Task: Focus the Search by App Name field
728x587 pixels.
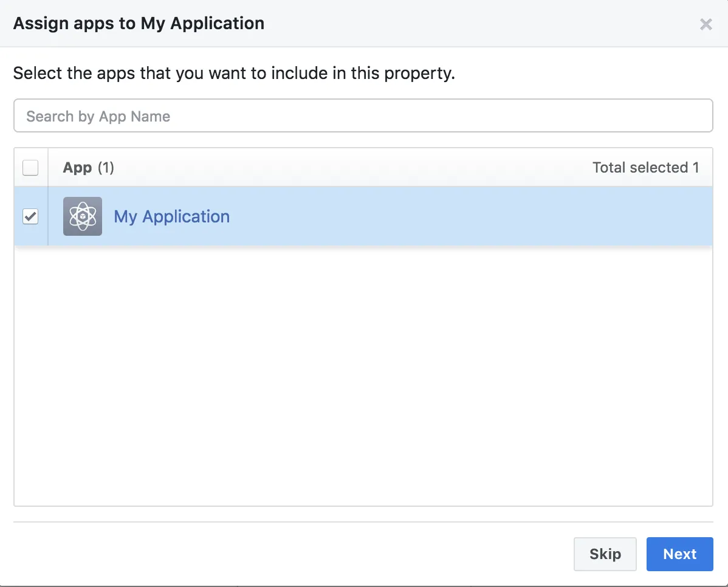Action: coord(363,116)
